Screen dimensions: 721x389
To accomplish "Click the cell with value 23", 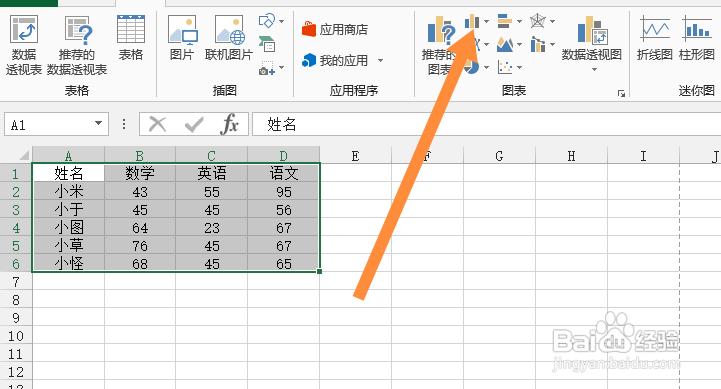I will click(212, 227).
